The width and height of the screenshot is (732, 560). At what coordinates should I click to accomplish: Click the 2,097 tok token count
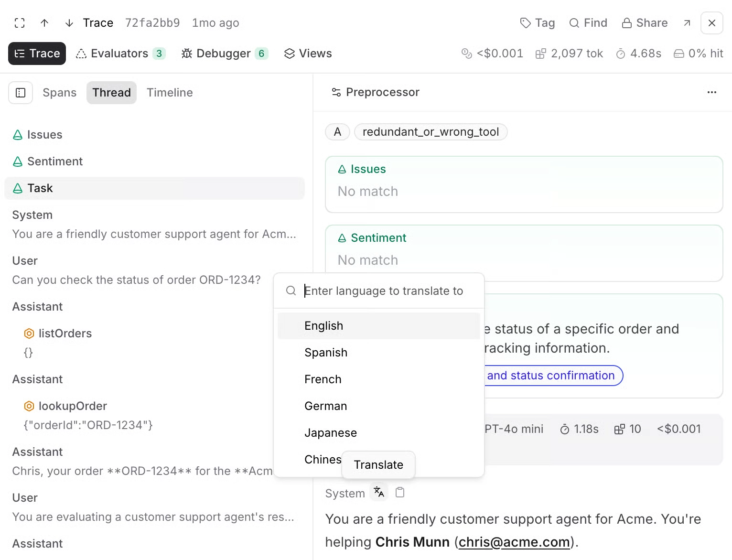pos(569,54)
